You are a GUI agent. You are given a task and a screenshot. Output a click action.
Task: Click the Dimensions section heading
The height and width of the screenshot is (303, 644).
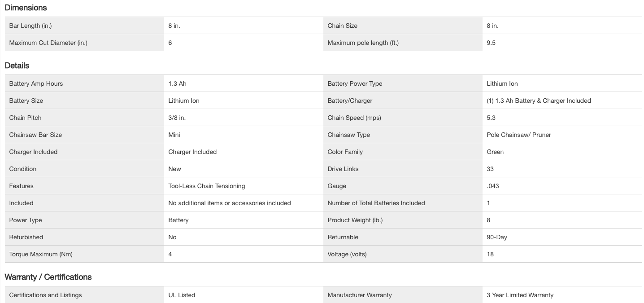pos(26,8)
